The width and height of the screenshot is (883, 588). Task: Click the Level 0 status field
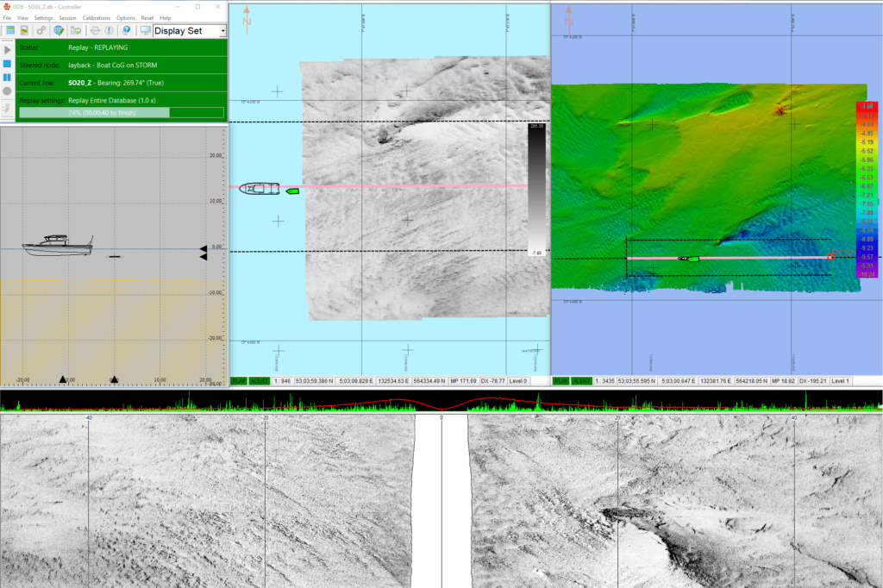(x=518, y=381)
